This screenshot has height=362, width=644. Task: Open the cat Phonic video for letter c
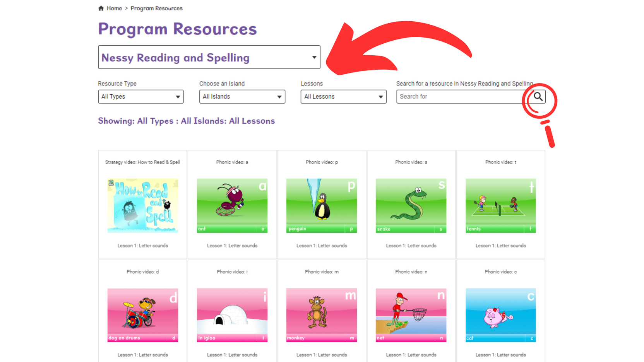pos(500,315)
